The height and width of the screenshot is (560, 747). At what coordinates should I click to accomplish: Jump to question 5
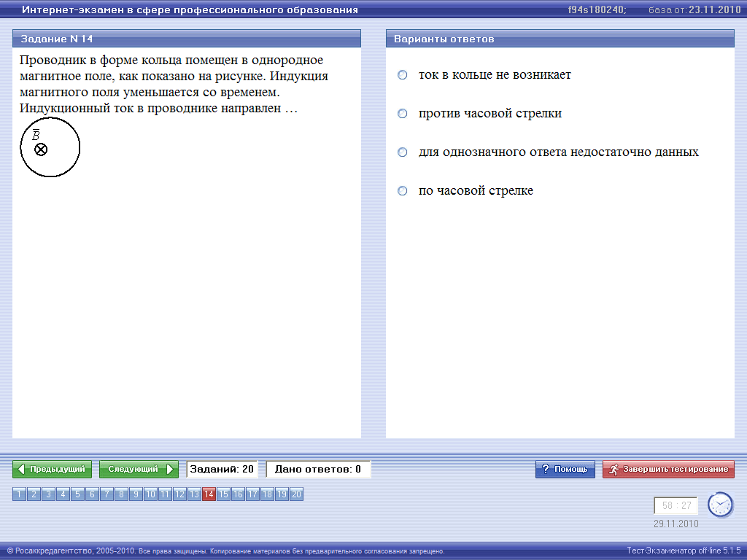[x=77, y=494]
